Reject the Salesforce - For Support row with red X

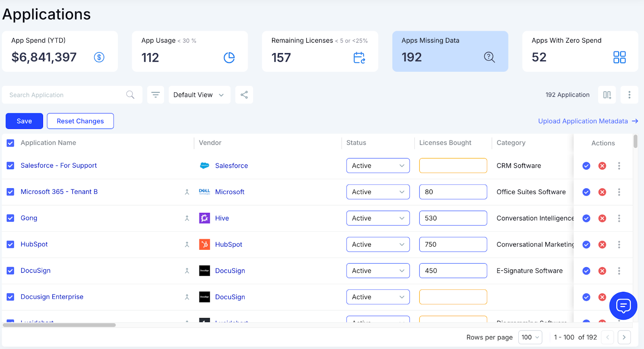pyautogui.click(x=602, y=166)
